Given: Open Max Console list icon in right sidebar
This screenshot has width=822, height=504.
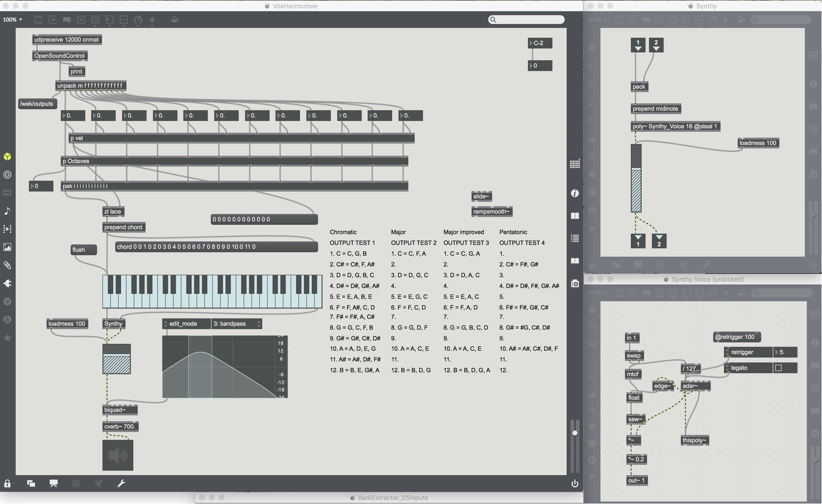Looking at the screenshot, I should (x=575, y=238).
